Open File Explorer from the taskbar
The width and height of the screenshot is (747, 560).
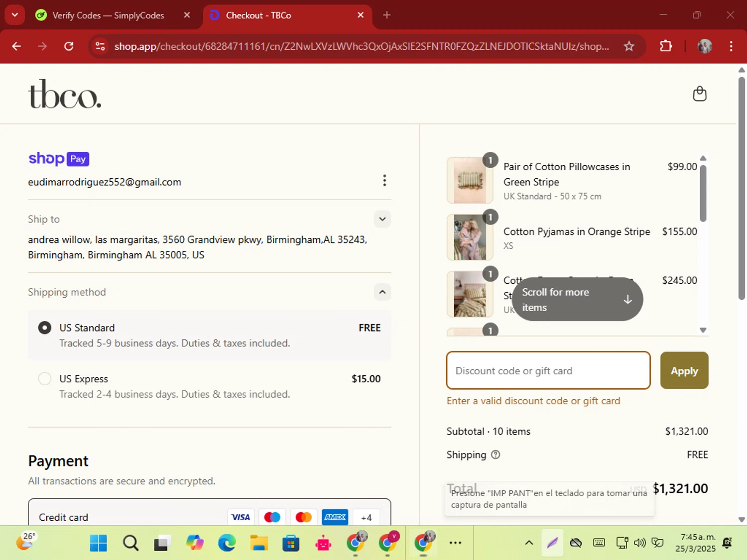click(x=259, y=543)
